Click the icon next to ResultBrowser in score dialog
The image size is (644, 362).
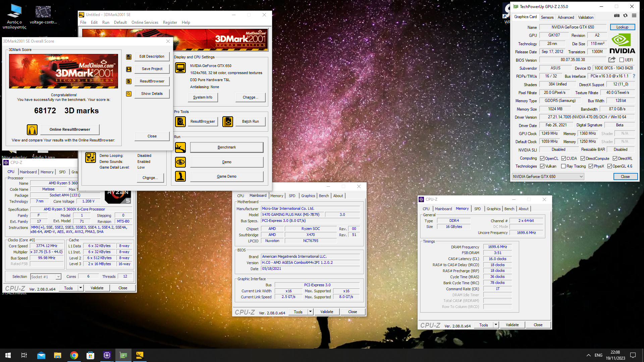click(x=129, y=81)
